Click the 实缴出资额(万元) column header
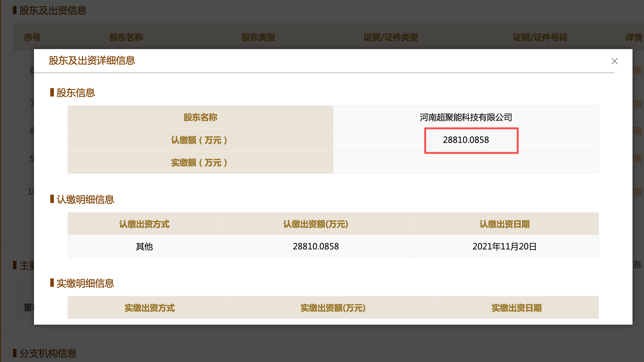 (x=333, y=308)
